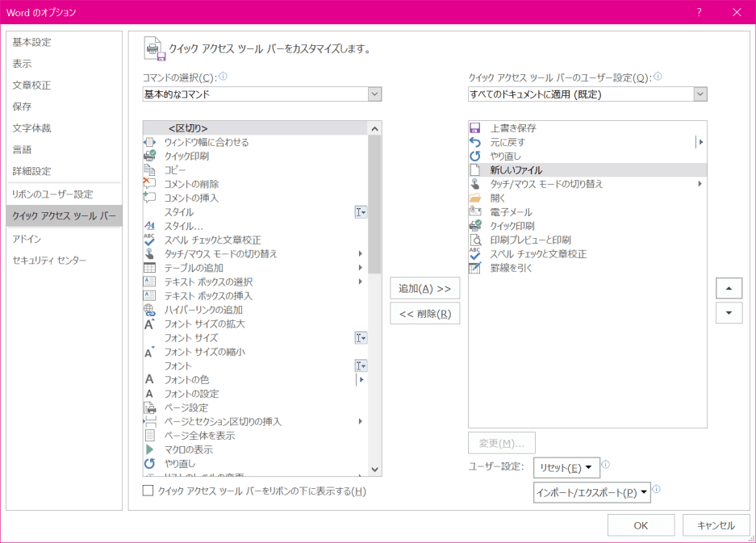Click command list scrollbar down arrow
756x543 pixels.
coord(374,470)
